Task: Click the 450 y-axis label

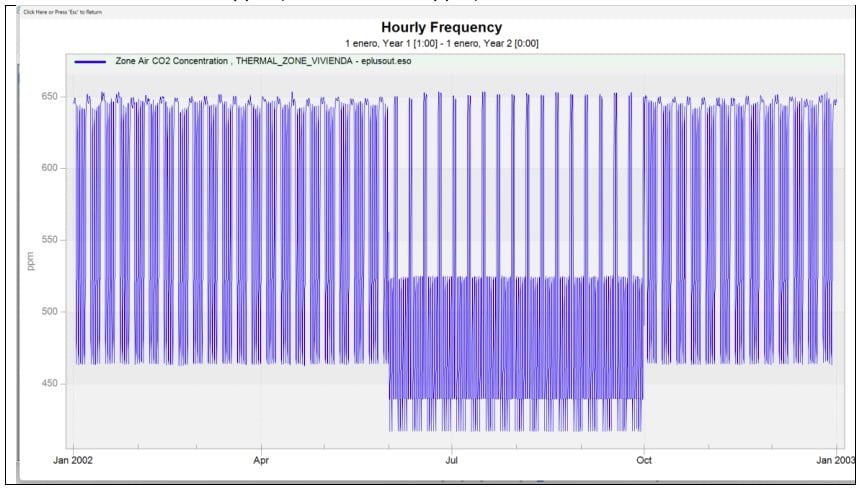Action: pos(49,383)
